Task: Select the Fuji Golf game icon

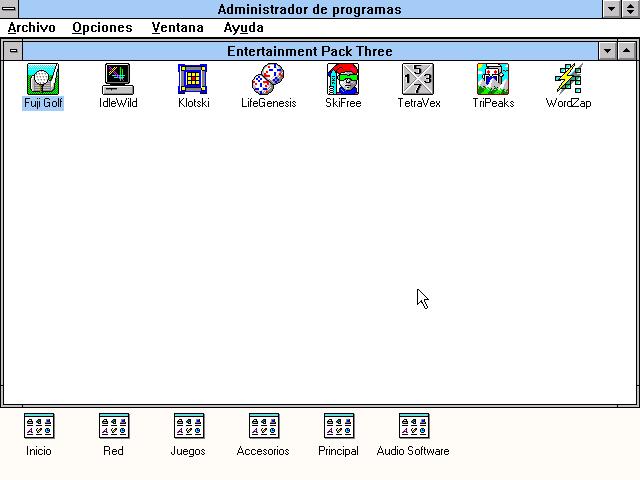Action: 43,79
